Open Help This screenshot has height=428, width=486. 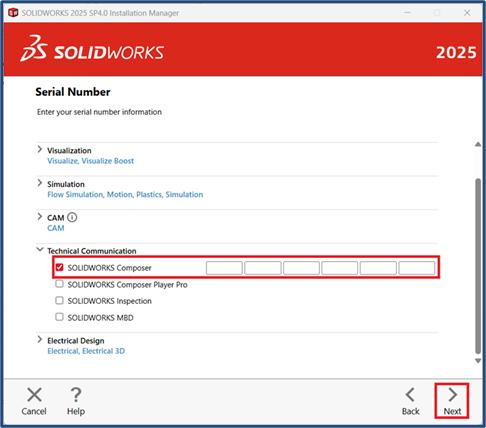click(76, 401)
